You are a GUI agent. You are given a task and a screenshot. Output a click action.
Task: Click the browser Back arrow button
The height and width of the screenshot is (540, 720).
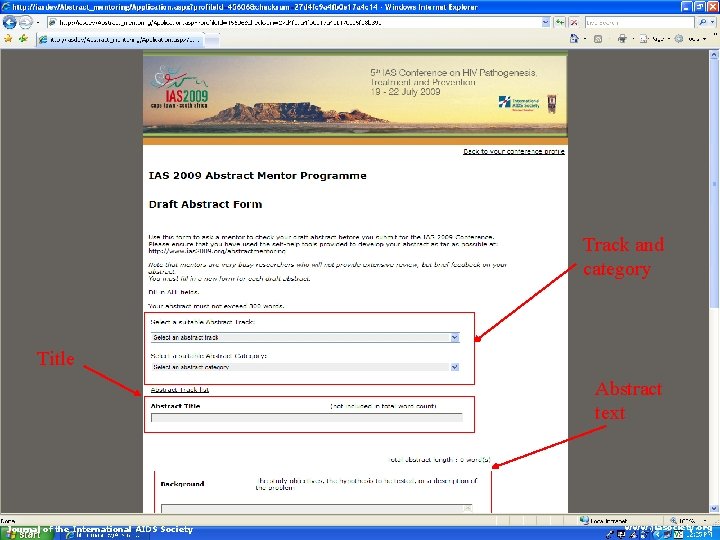[x=9, y=22]
